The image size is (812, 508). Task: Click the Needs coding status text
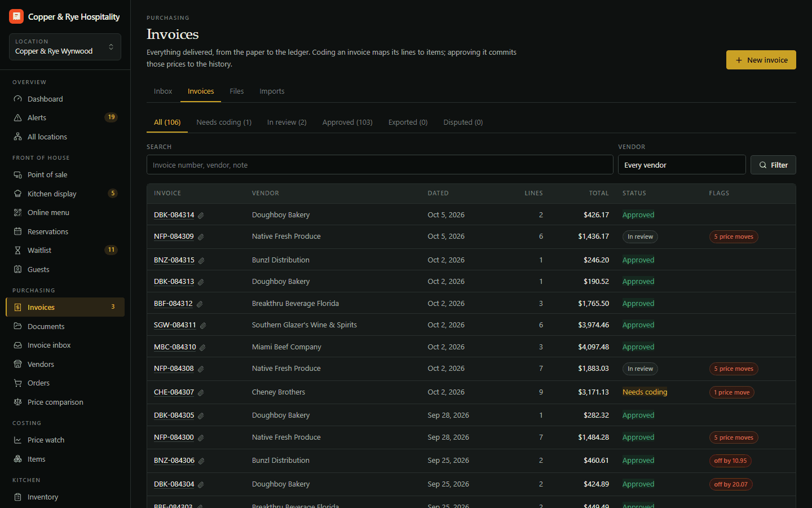645,392
